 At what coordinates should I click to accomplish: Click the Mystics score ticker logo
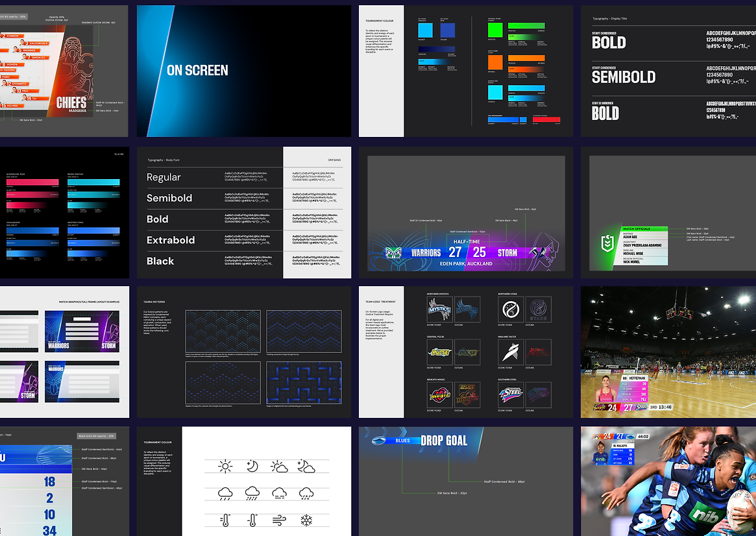coord(439,310)
